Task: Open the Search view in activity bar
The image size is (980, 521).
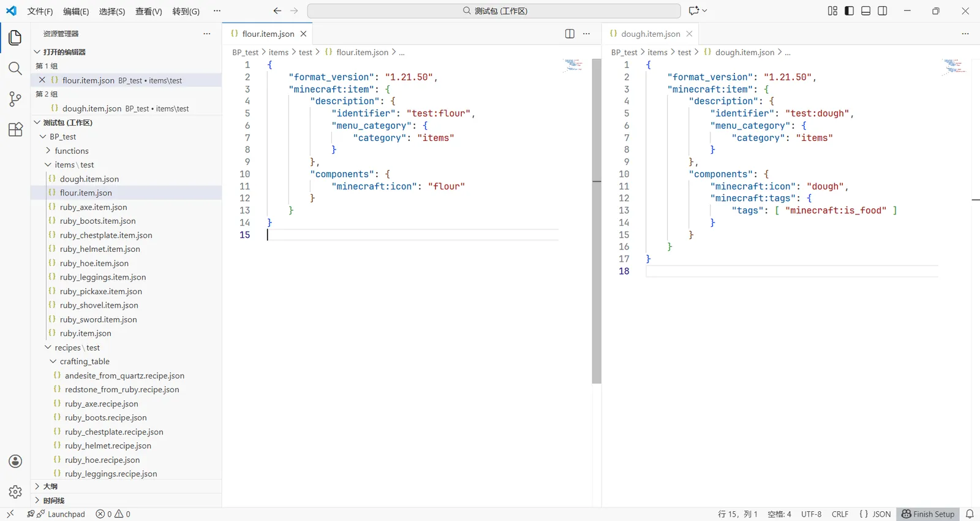Action: tap(15, 68)
